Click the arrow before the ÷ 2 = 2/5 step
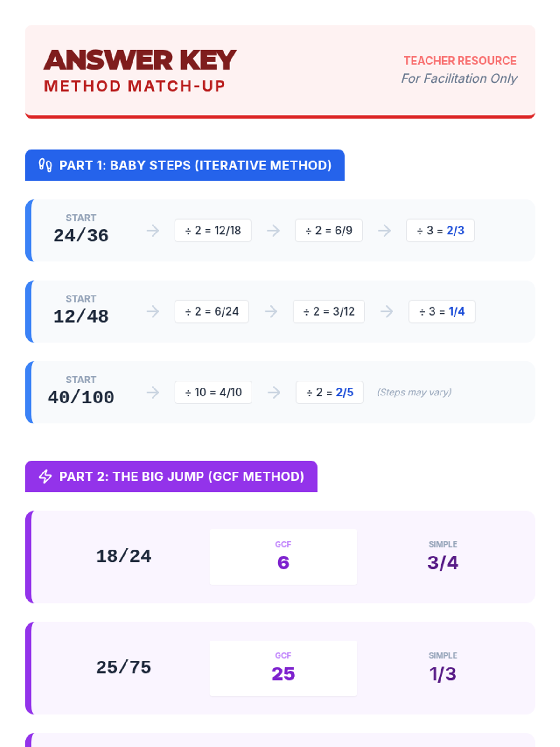 (x=274, y=392)
